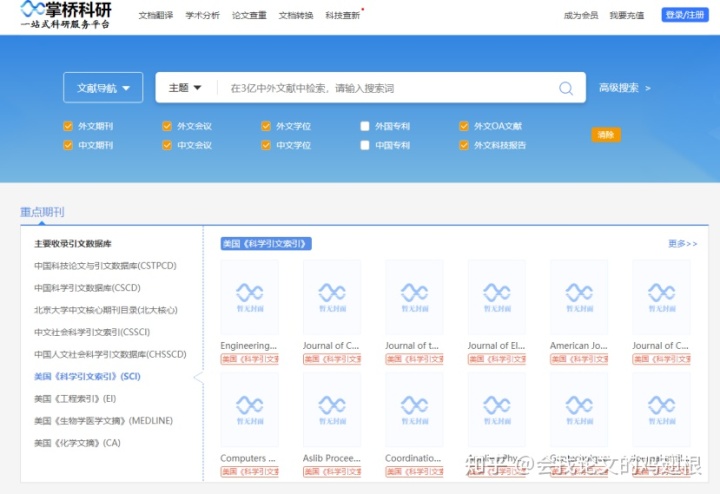Open the Coordinatio... journal cover
The image size is (720, 494).
pyautogui.click(x=414, y=410)
